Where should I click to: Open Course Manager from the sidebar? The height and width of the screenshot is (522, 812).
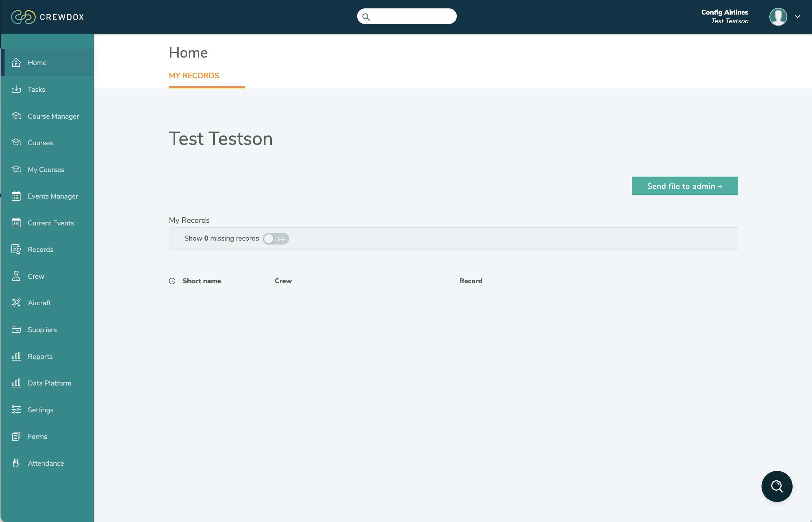tap(53, 116)
